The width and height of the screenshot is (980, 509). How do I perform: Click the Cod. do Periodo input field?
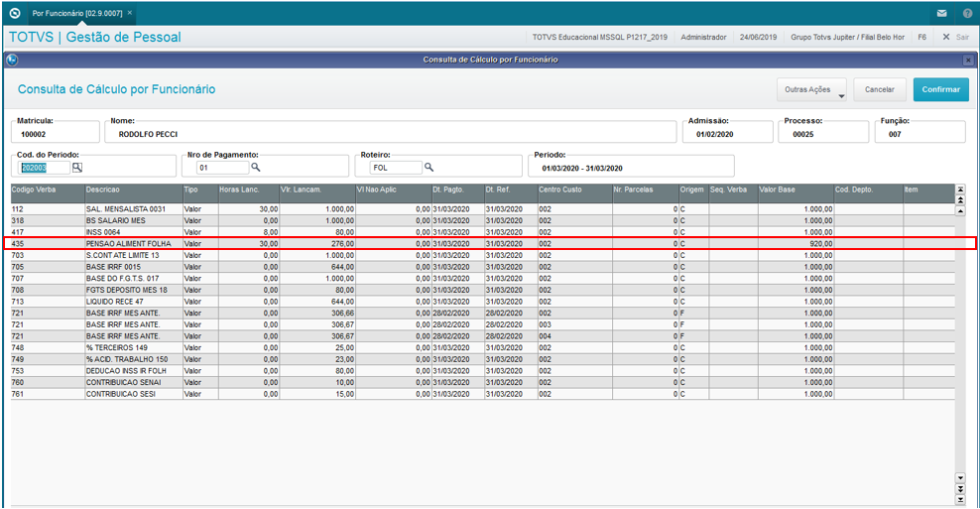click(x=45, y=168)
